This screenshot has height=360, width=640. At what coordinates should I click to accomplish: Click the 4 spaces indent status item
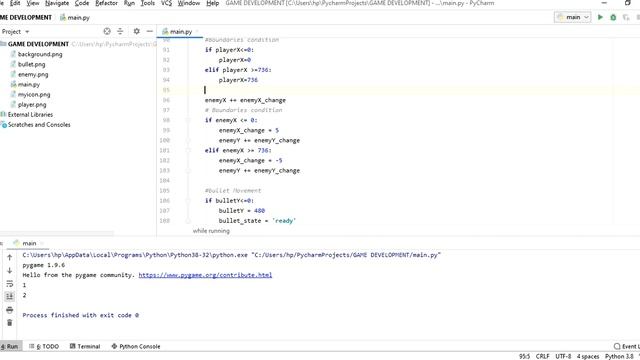pyautogui.click(x=588, y=356)
